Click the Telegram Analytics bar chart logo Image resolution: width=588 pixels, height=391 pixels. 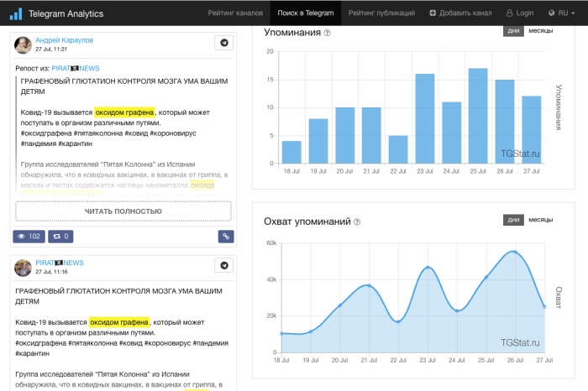[16, 14]
